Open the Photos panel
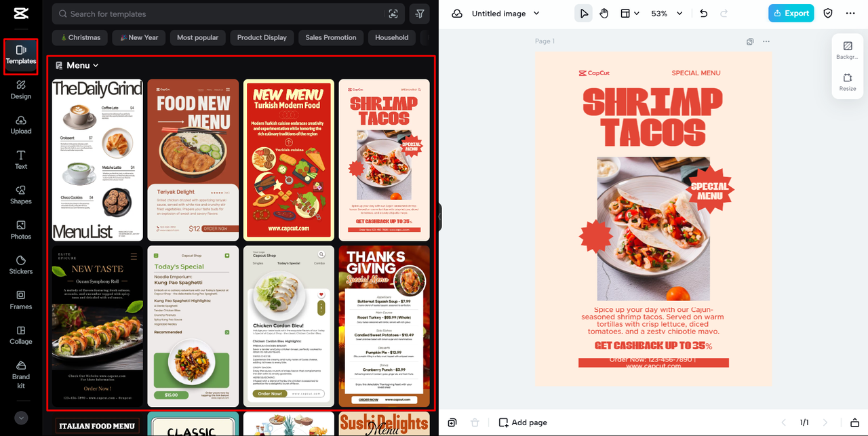The height and width of the screenshot is (436, 868). pos(21,231)
